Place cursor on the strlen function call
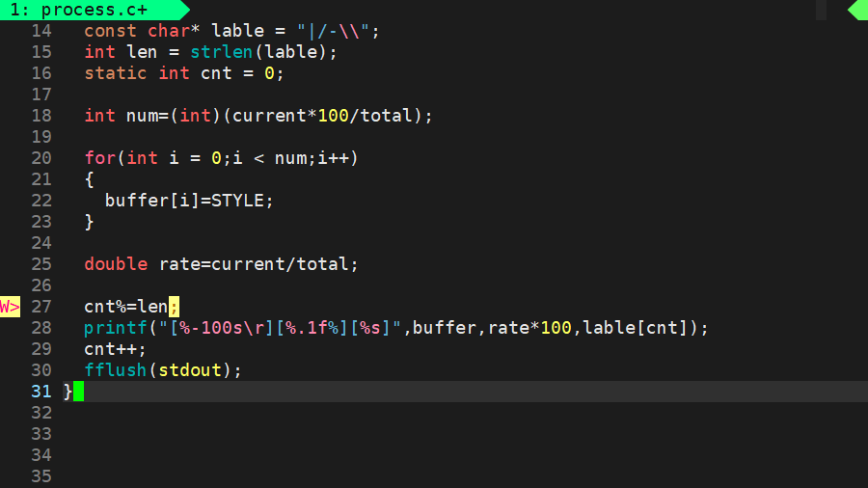This screenshot has width=868, height=488. click(x=222, y=52)
